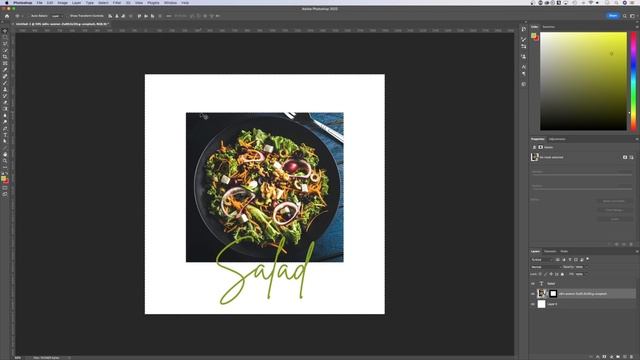This screenshot has width=640, height=360.
Task: Pick a color in the Color panel field
Action: 583,81
